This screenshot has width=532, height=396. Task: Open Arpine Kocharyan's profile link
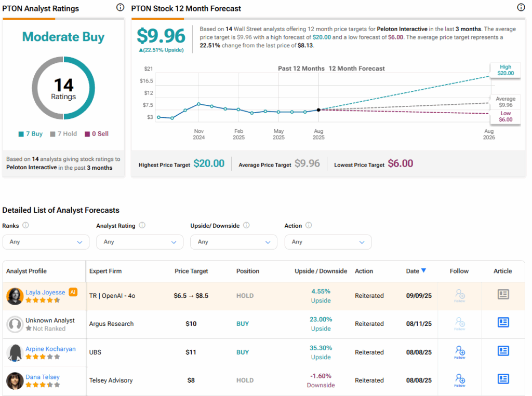(x=50, y=349)
